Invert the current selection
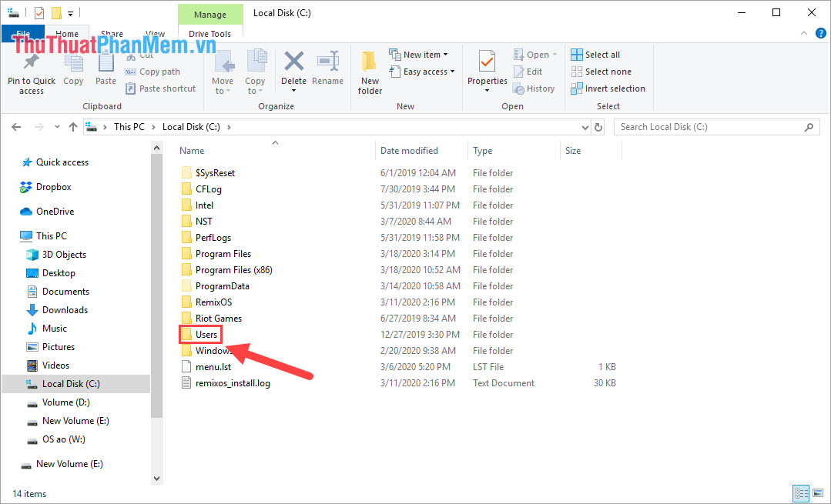 click(608, 88)
